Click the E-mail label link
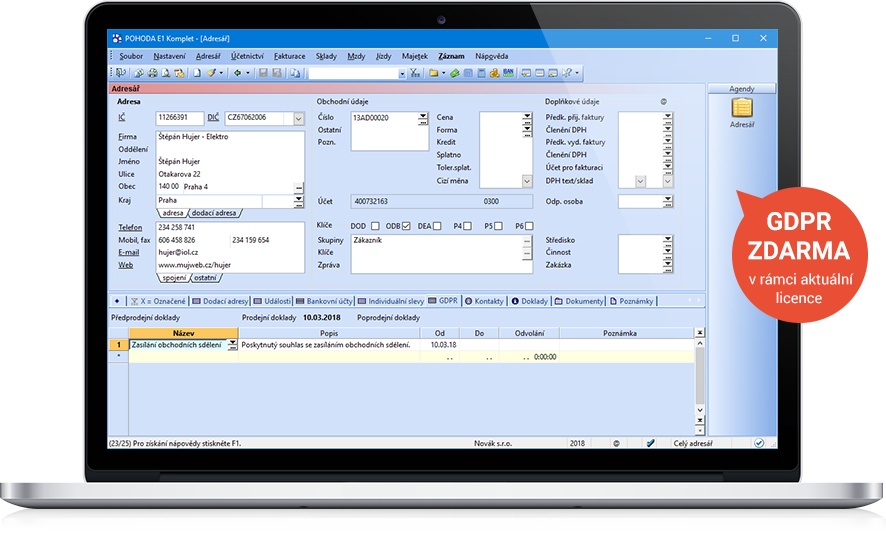This screenshot has height=533, width=886. coord(129,253)
